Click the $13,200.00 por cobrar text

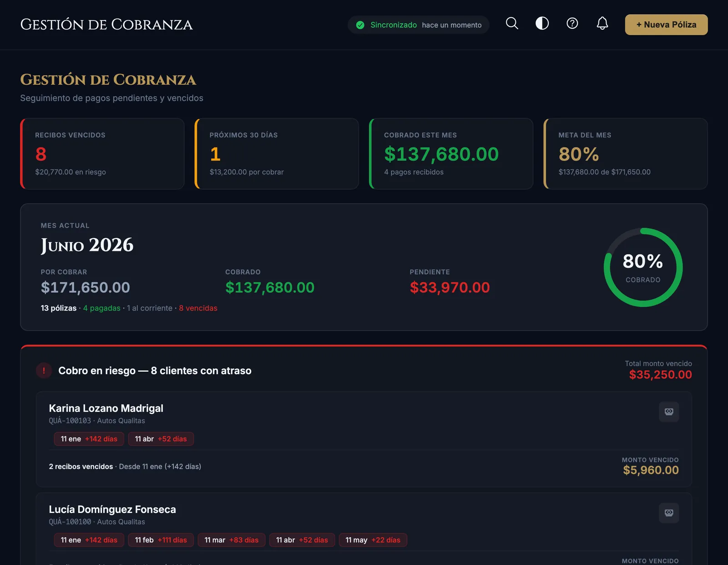click(247, 172)
